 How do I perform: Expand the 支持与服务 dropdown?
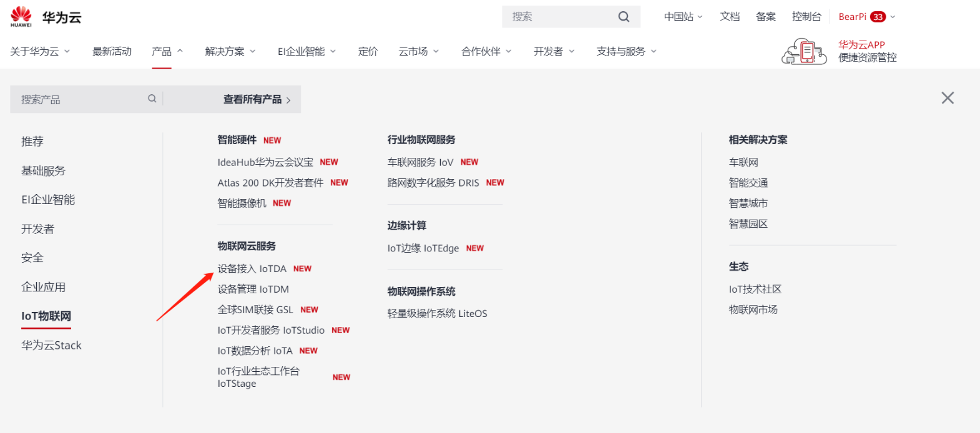[627, 51]
